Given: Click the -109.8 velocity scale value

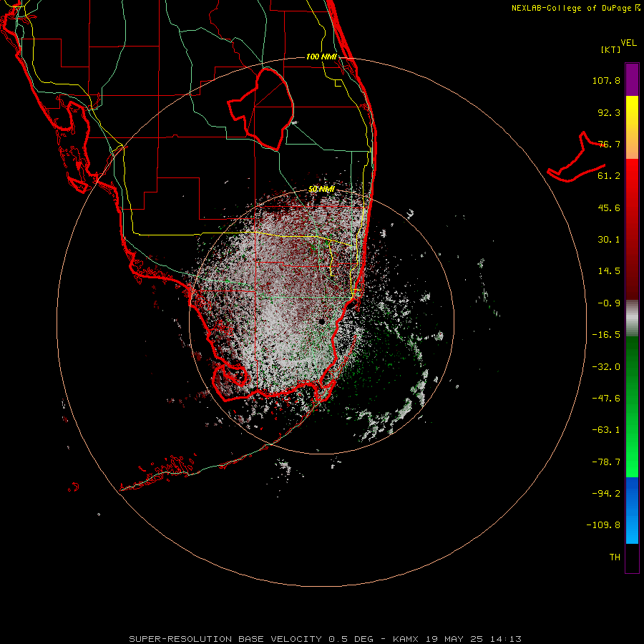Looking at the screenshot, I should pos(603,525).
